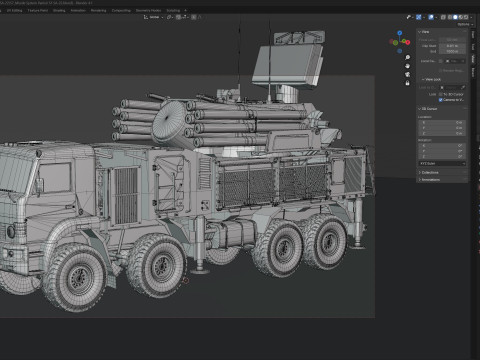Viewport: 480px width, 360px height.
Task: Open the Shading workspace tab
Action: (59, 10)
